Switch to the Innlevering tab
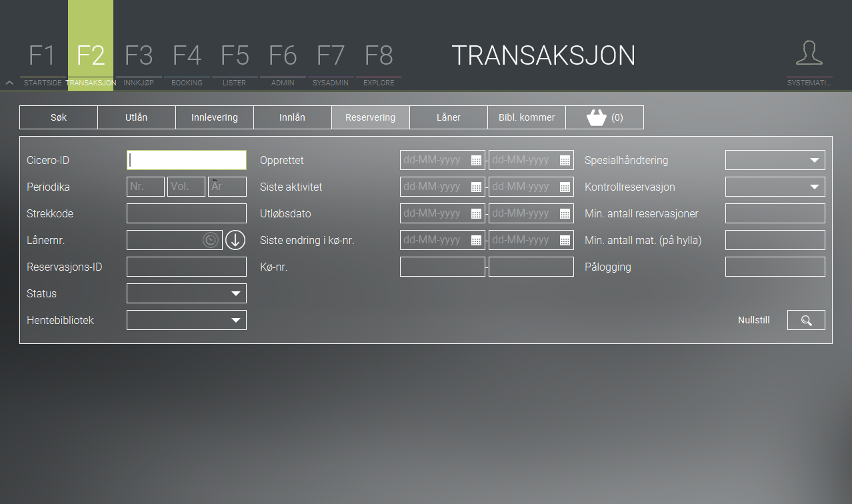Screen dimensions: 852x504 [215, 117]
